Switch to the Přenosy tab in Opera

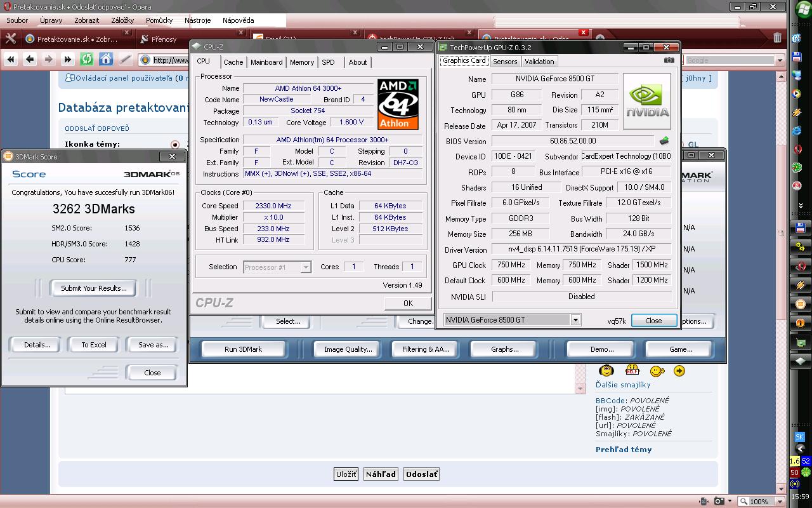coord(164,39)
